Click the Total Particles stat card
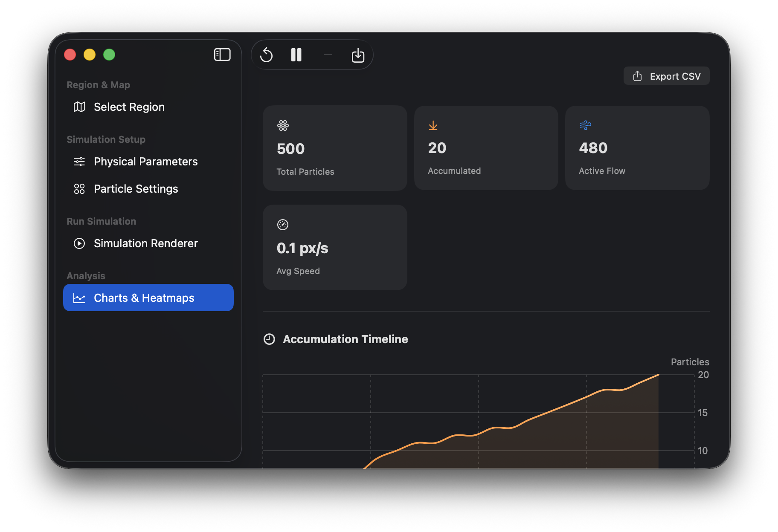Viewport: 778px width, 532px height. click(x=335, y=148)
